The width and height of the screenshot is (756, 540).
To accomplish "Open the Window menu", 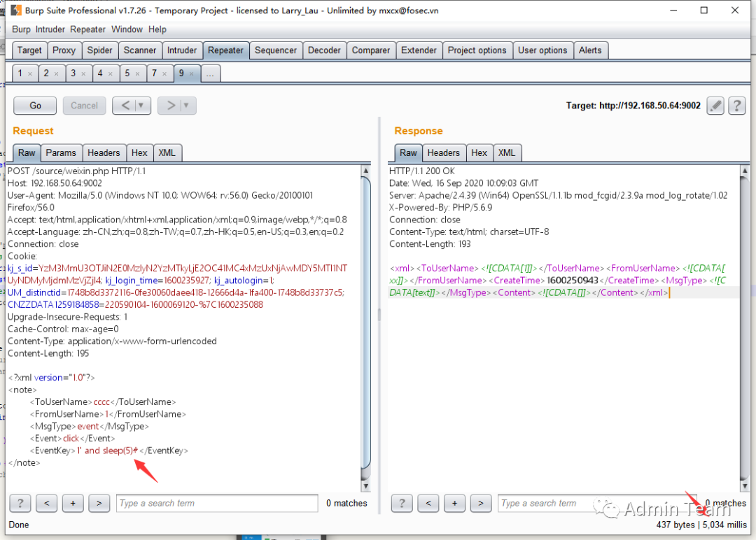I will click(127, 29).
